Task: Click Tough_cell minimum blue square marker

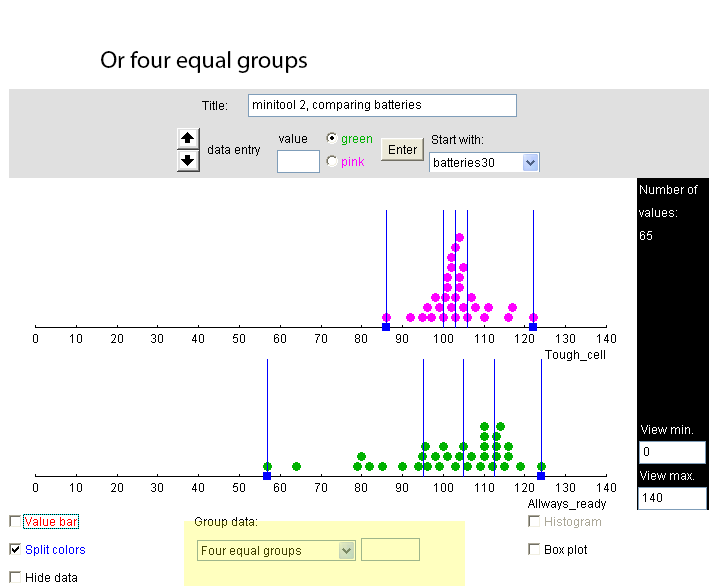Action: pos(386,327)
